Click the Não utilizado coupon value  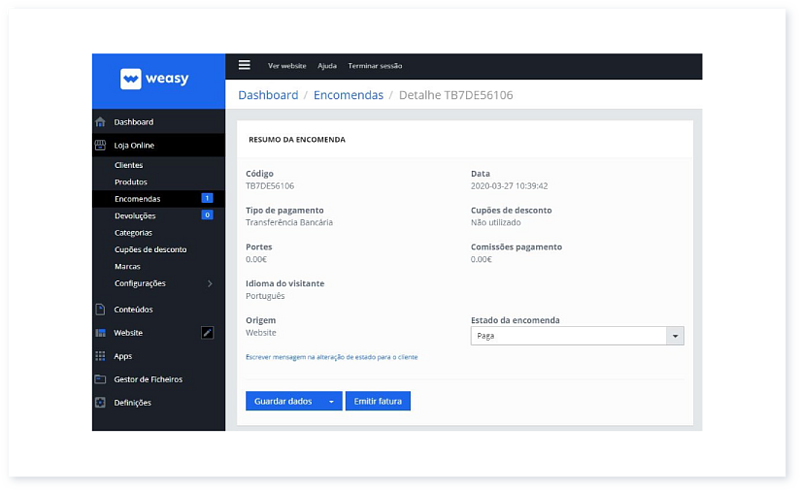click(x=496, y=223)
